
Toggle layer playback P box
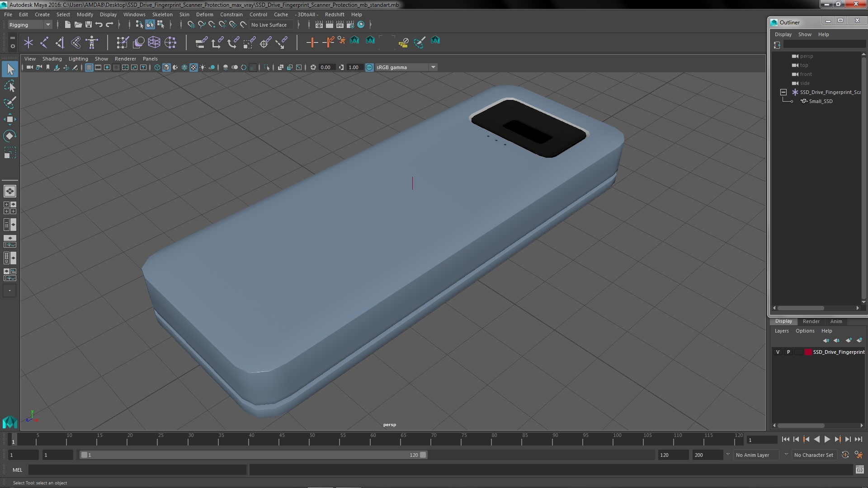[788, 352]
